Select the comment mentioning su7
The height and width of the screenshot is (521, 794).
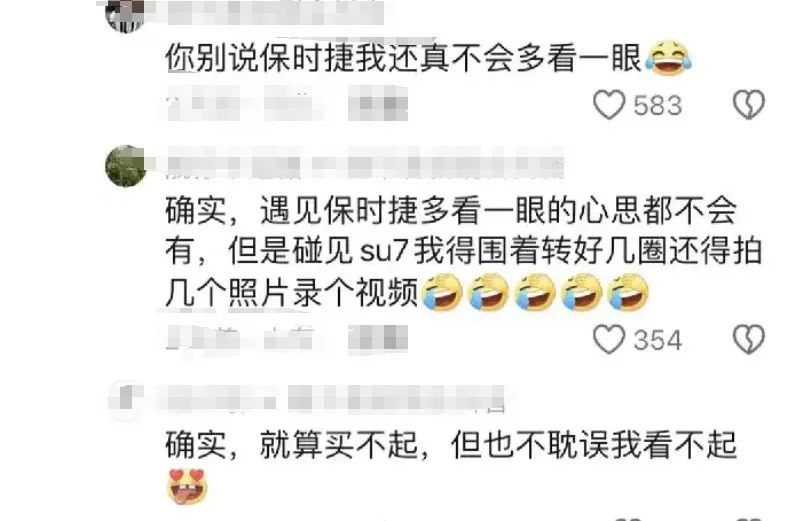(x=463, y=251)
